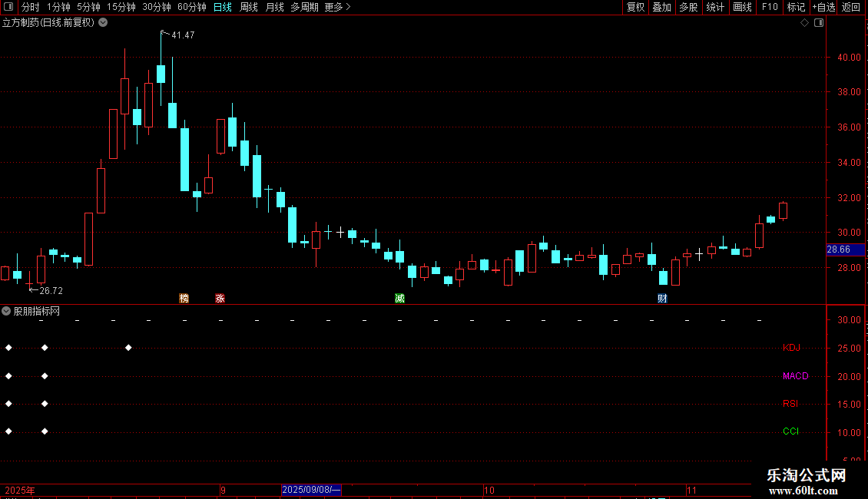This screenshot has height=499, width=868.
Task: Select the 周线 weekly tab
Action: [249, 7]
